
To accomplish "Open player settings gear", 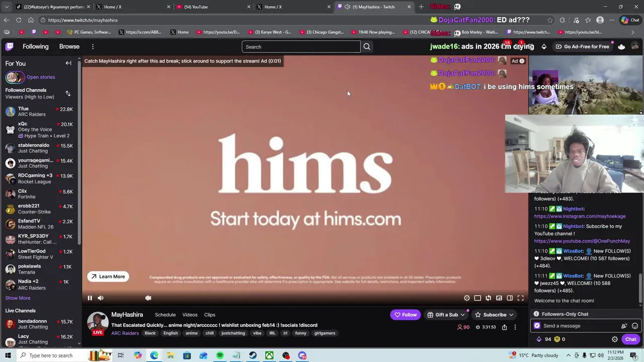I will pyautogui.click(x=467, y=298).
